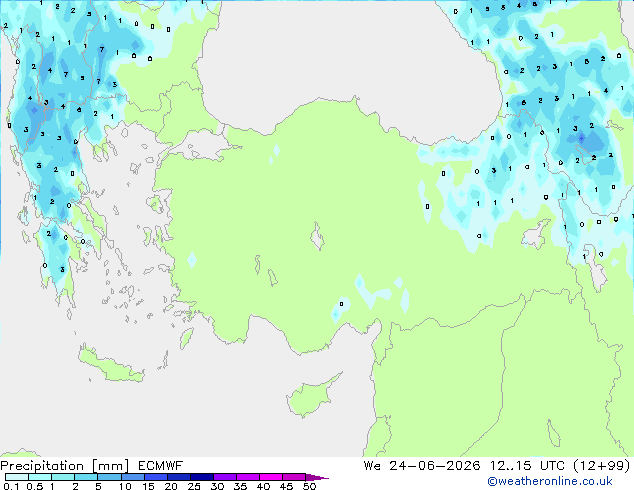Viewport: 634px width, 490px height.
Task: Click the 'We 24-06-2026' date text
Action: [422, 466]
